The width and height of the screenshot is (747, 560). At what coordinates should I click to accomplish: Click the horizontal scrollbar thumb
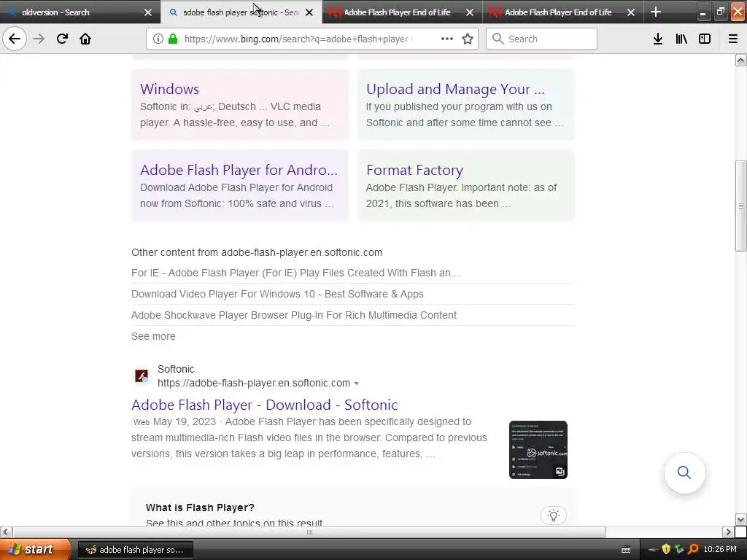click(x=309, y=532)
